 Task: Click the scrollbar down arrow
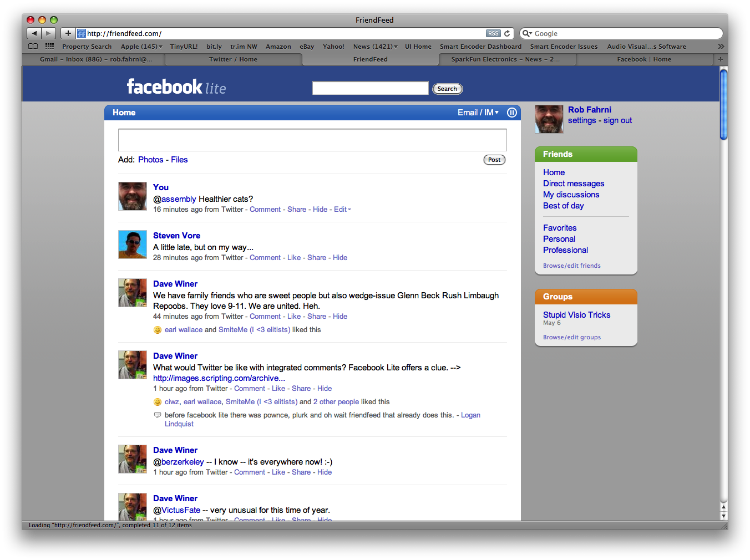[x=723, y=516]
